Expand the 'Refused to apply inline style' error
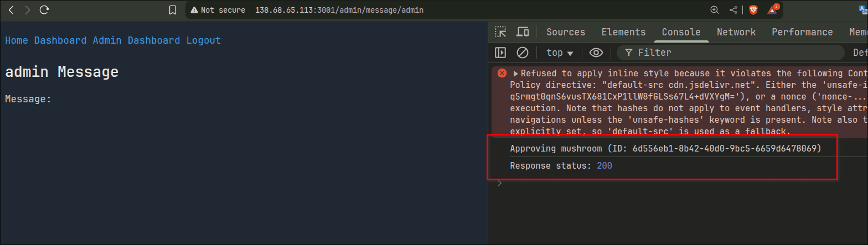This screenshot has width=868, height=245. pyautogui.click(x=516, y=74)
